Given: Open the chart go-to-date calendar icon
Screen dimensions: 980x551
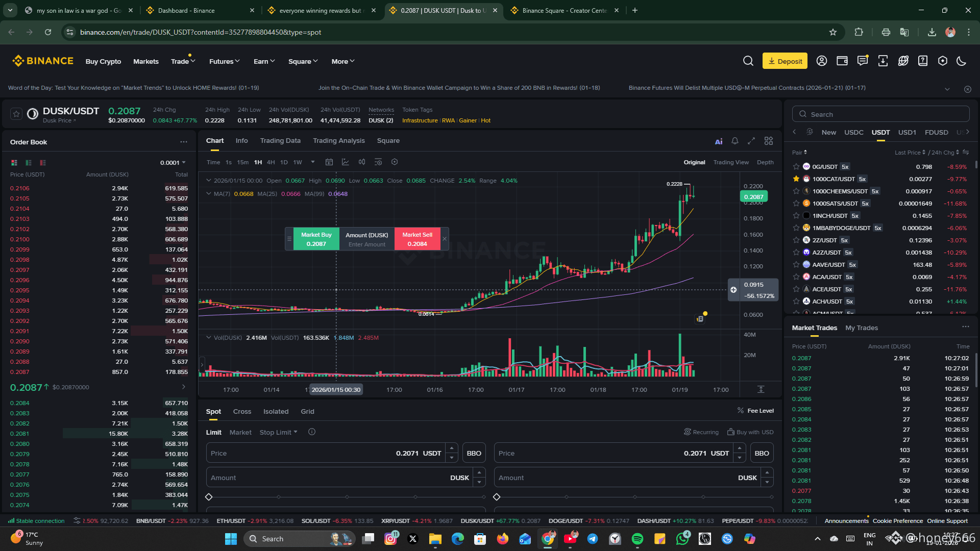Looking at the screenshot, I should click(329, 162).
